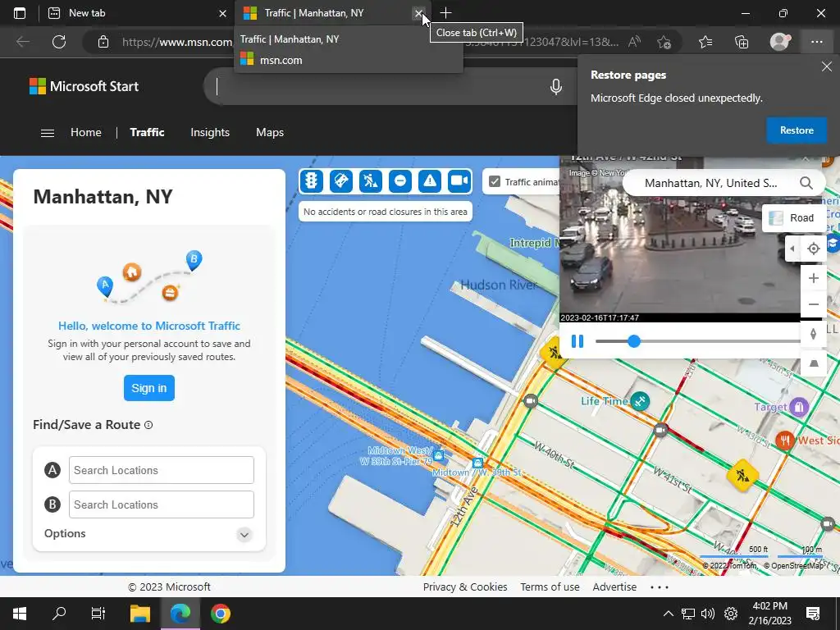Show hidden system tray icons
This screenshot has width=840, height=630.
click(668, 614)
